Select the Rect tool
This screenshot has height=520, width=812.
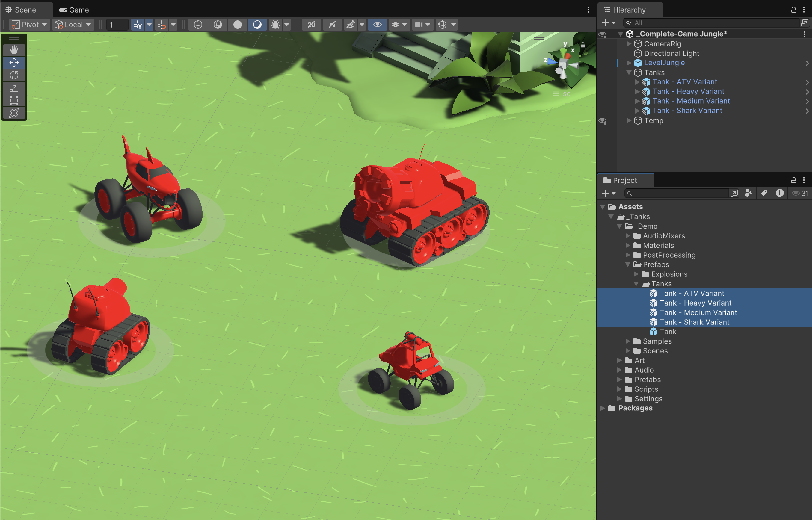(x=14, y=100)
